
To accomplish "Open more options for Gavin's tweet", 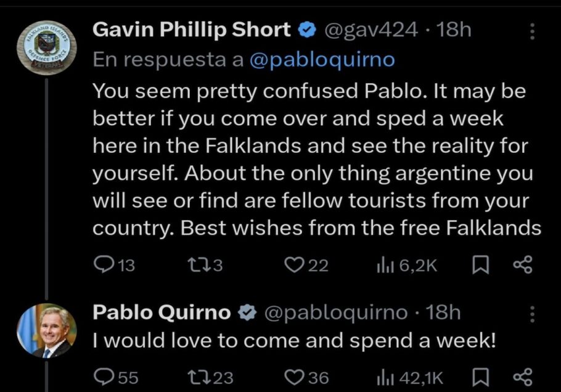I will tap(533, 31).
